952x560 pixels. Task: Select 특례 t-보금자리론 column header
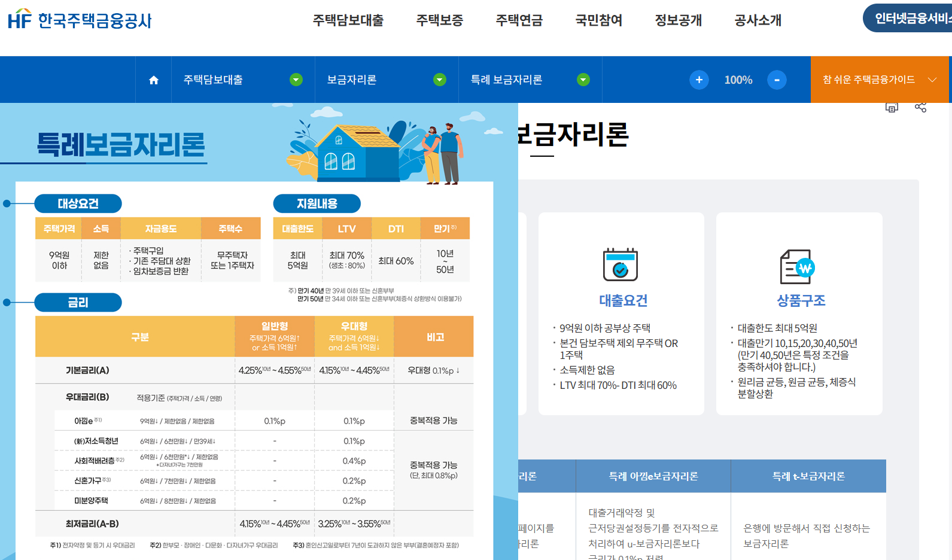point(808,476)
